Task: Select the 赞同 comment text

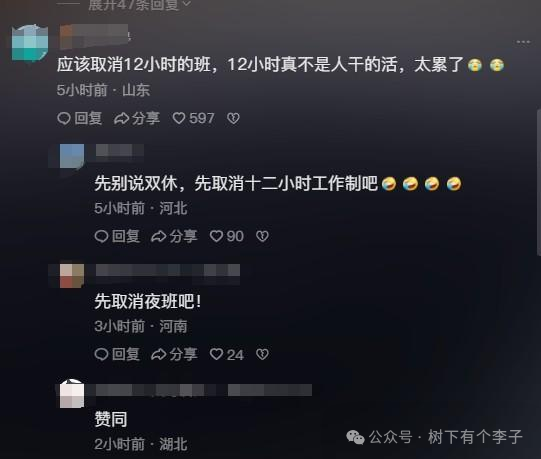Action: [111, 419]
